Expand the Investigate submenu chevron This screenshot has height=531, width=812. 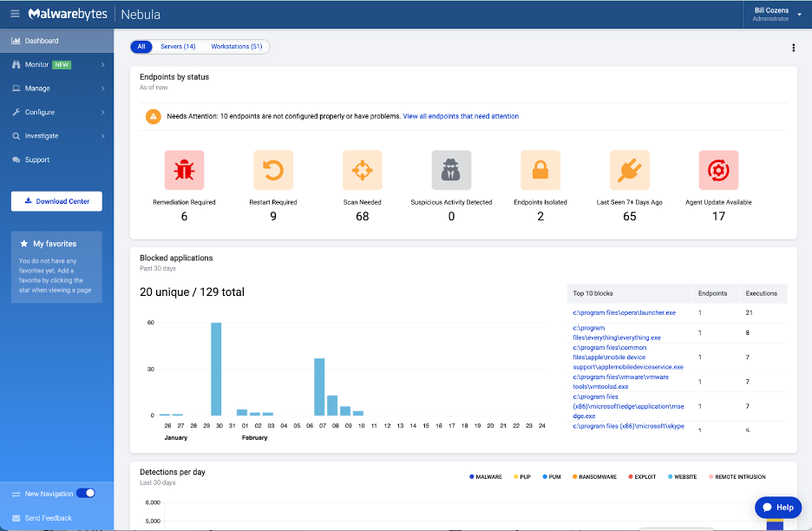click(102, 136)
